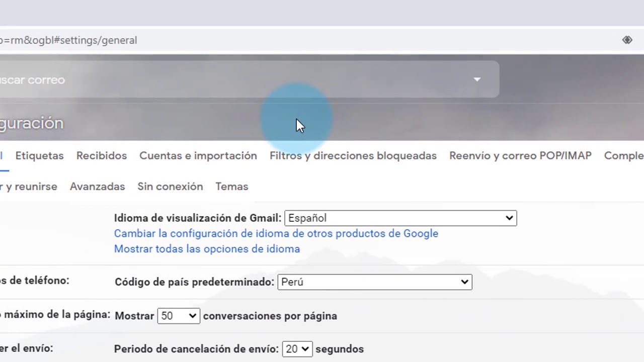Go to the Sin conexión settings tab
The image size is (644, 362).
point(170,187)
